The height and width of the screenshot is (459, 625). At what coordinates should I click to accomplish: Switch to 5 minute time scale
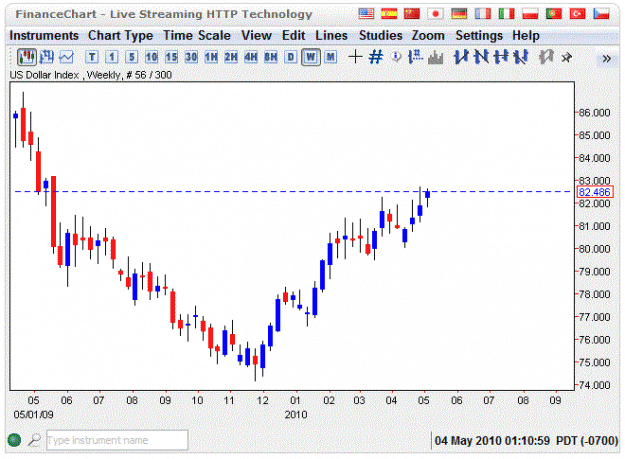pyautogui.click(x=132, y=57)
